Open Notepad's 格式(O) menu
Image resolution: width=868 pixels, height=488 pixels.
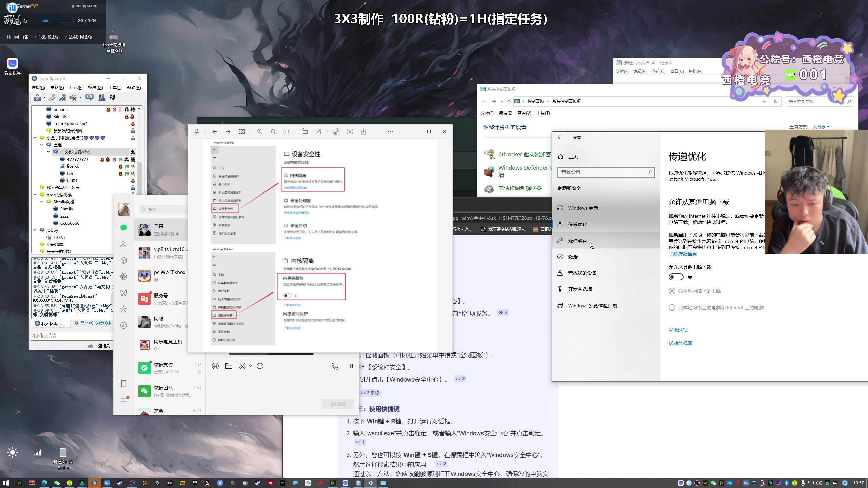pos(658,72)
